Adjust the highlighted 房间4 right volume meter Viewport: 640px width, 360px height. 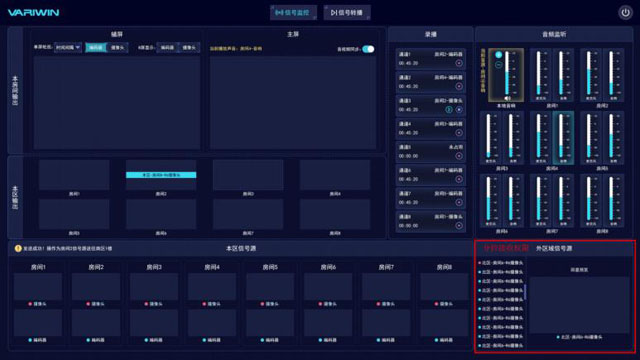coord(563,138)
